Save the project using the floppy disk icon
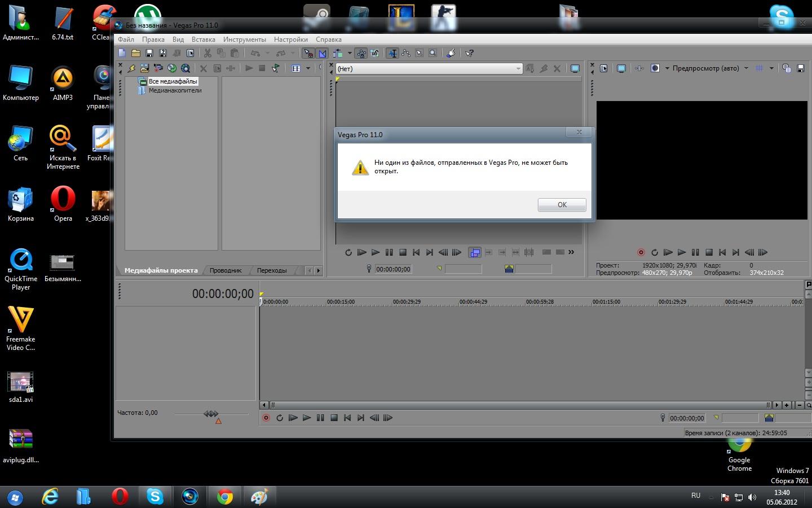812x508 pixels. coord(149,53)
